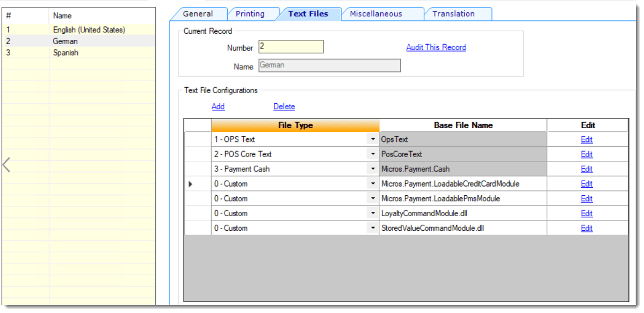Select row marker arrow beside LoadableCreditCardModule

pyautogui.click(x=190, y=184)
